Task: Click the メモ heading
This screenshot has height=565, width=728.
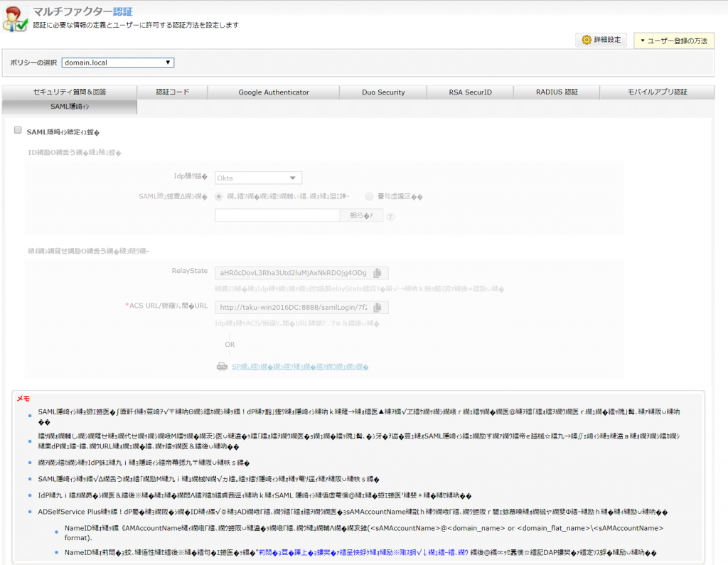Action: (x=23, y=398)
